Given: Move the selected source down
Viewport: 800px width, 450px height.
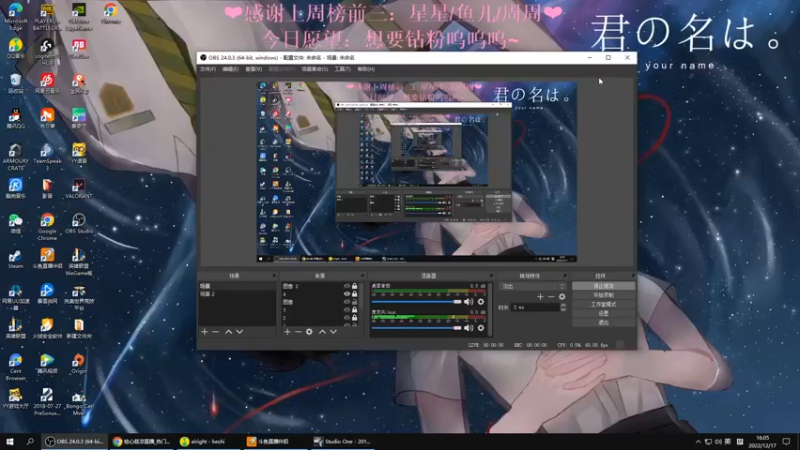Looking at the screenshot, I should [x=333, y=332].
